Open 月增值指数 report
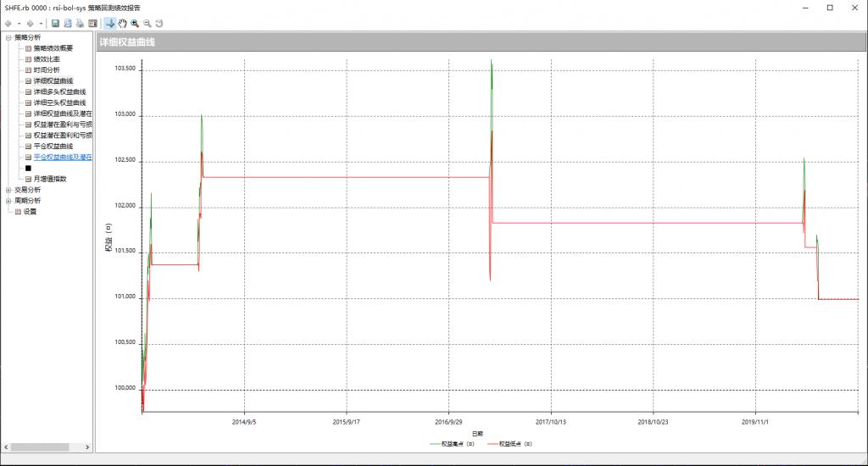This screenshot has width=868, height=466. point(50,179)
